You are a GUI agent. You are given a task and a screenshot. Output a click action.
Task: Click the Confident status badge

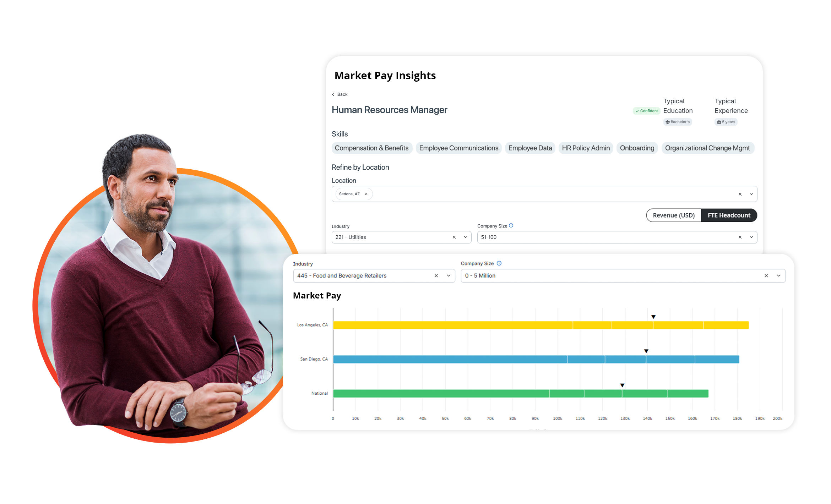[646, 111]
